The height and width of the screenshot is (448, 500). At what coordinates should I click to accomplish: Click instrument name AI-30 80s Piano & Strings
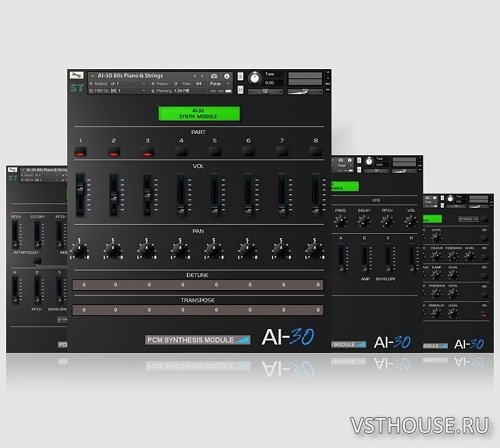point(130,76)
